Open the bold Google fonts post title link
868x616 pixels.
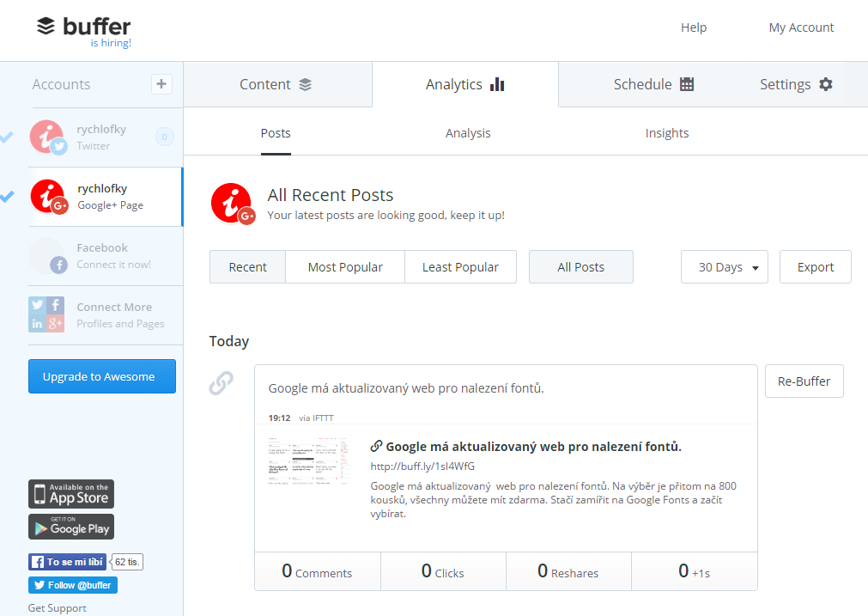[534, 447]
